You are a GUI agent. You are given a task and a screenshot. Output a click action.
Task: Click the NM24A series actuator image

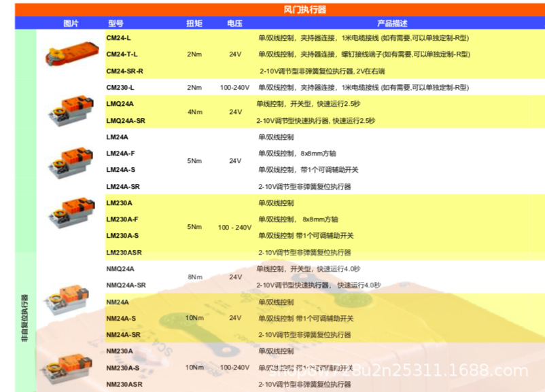click(66, 300)
